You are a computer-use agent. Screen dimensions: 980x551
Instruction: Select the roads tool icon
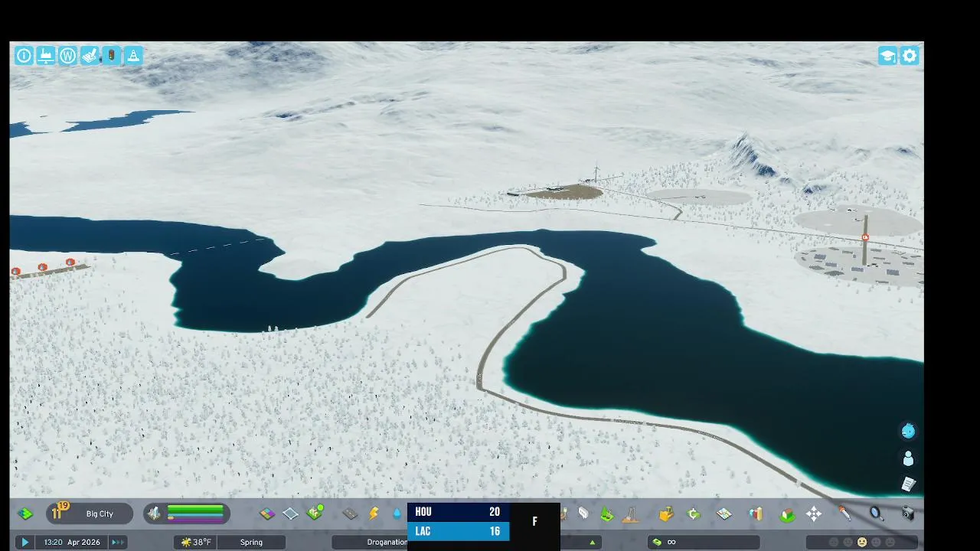[x=350, y=514]
